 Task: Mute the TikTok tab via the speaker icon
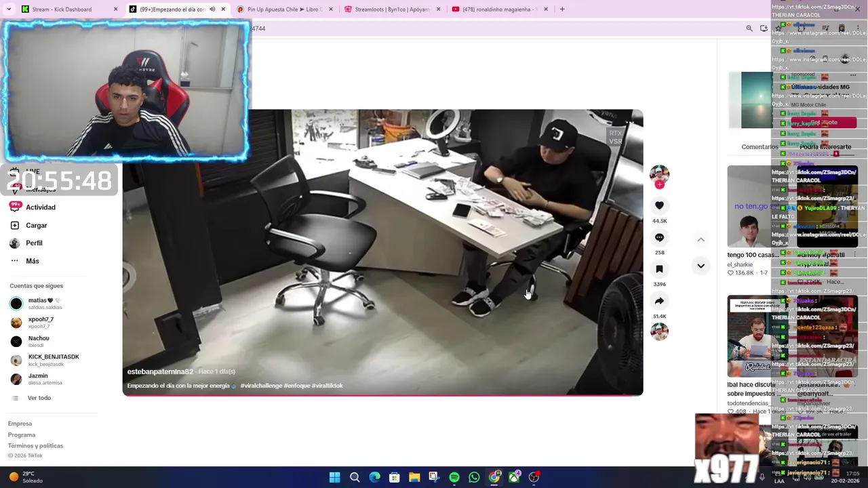pyautogui.click(x=212, y=9)
